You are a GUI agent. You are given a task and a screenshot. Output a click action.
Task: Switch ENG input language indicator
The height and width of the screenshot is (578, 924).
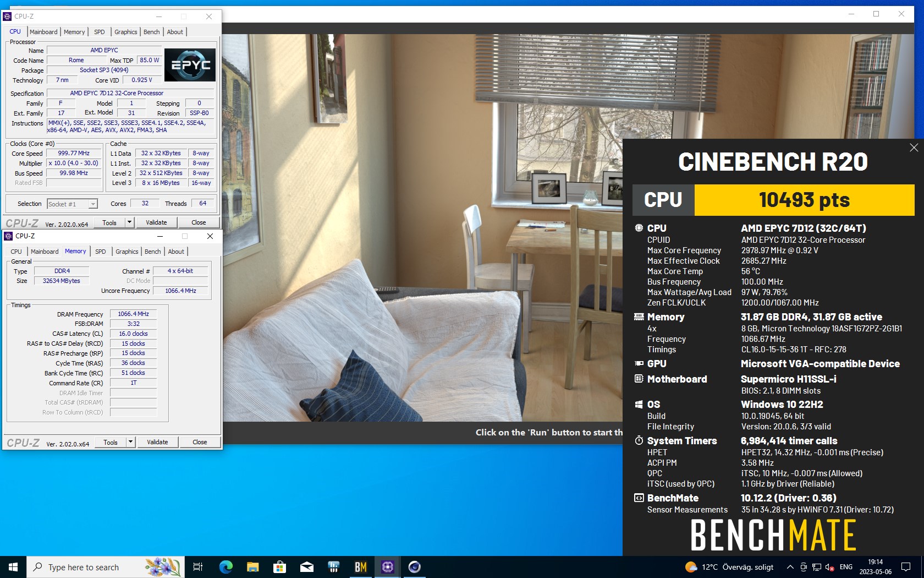click(x=846, y=567)
